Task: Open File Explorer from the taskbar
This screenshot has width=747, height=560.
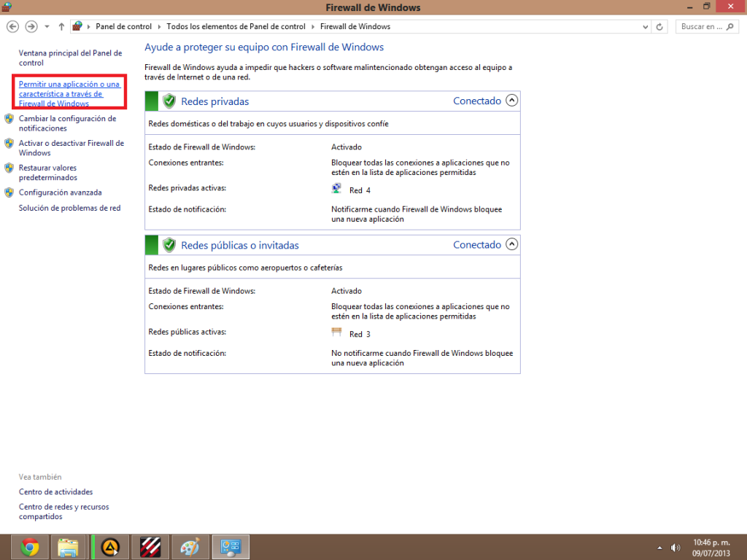Action: (68, 547)
